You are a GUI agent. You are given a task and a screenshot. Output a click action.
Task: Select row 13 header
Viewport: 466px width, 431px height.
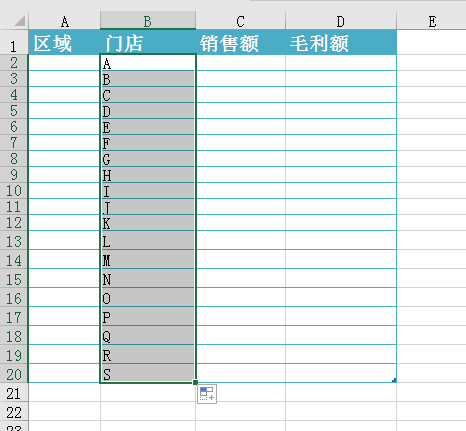pos(14,240)
